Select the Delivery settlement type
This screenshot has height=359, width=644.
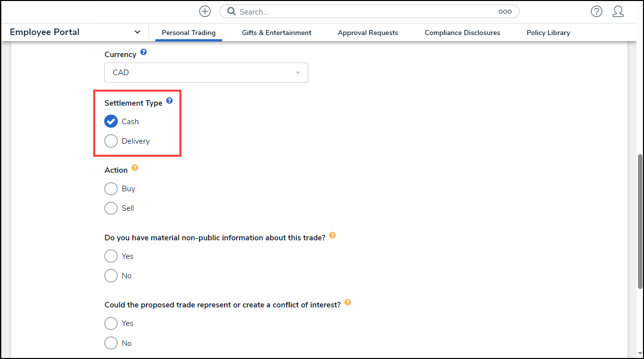(x=111, y=141)
